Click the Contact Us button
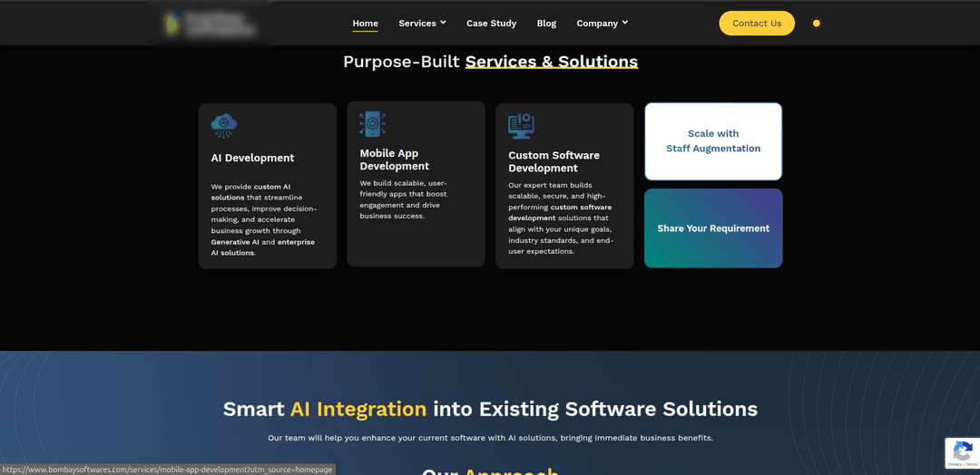 point(757,23)
